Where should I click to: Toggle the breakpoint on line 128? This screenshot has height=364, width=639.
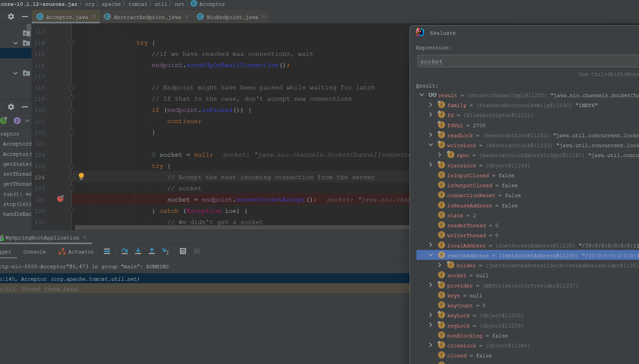click(60, 199)
